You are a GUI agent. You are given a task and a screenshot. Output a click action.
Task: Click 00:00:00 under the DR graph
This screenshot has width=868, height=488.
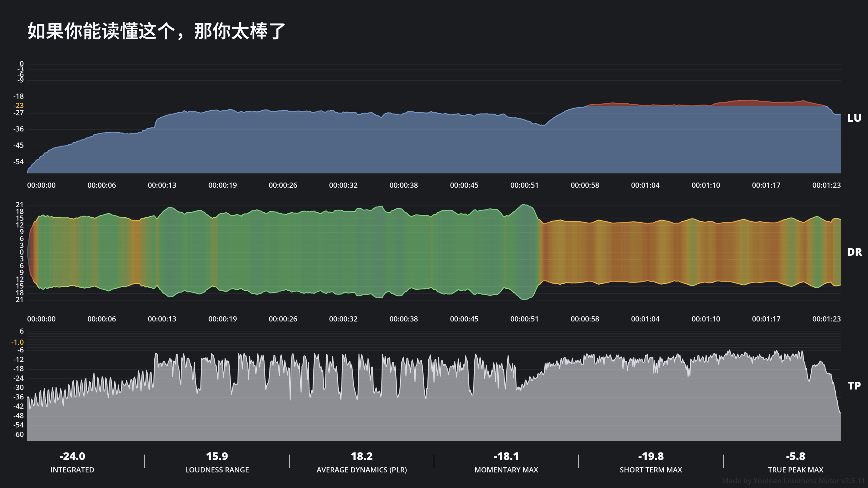[x=41, y=319]
